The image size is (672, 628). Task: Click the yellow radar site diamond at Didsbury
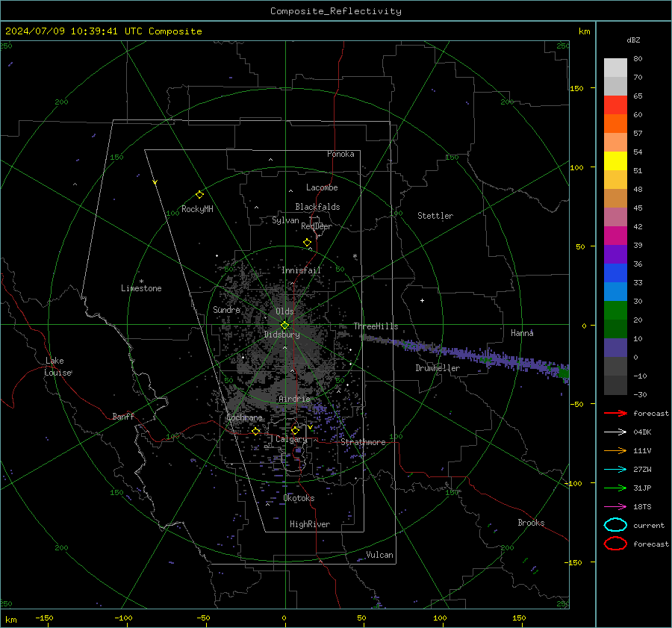click(285, 326)
